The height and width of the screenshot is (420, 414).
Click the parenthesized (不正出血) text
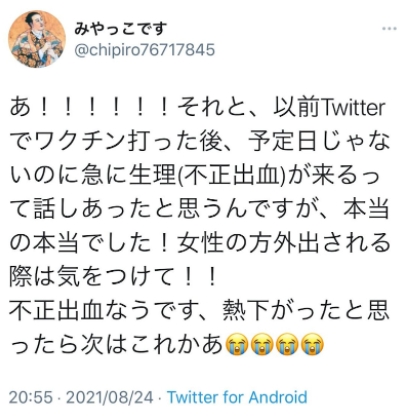pyautogui.click(x=233, y=175)
